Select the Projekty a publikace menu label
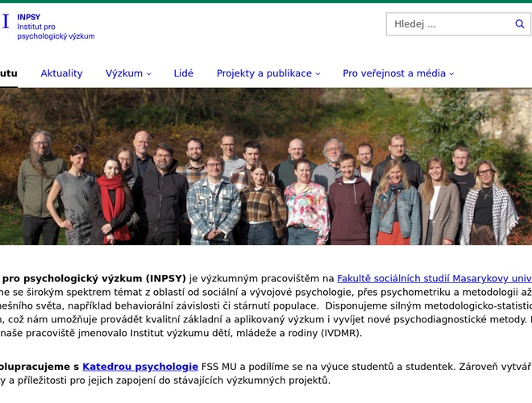532x403 pixels. pos(264,73)
